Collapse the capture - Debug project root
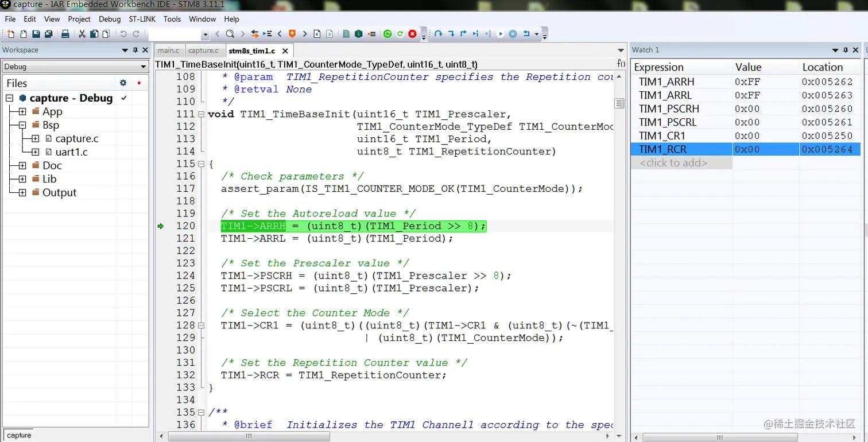This screenshot has width=868, height=442. pyautogui.click(x=9, y=98)
